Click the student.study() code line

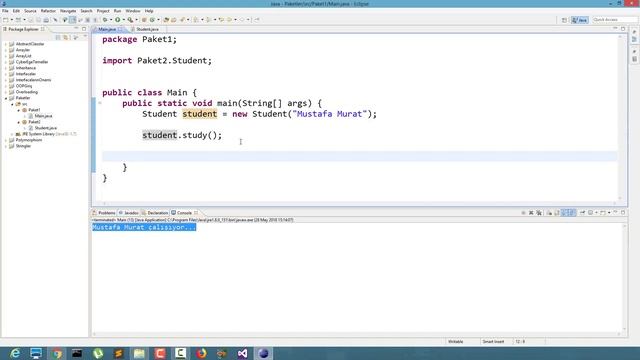point(182,135)
